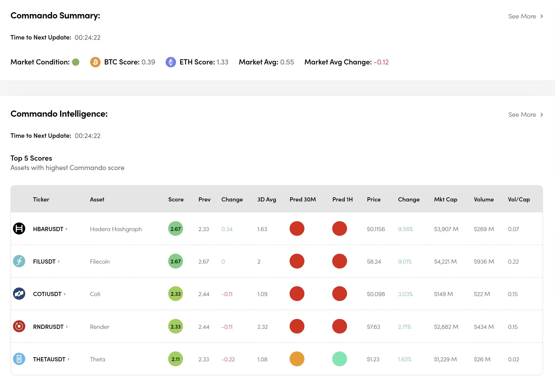This screenshot has width=555, height=392.
Task: Click the Ethereum logo icon
Action: pyautogui.click(x=171, y=62)
